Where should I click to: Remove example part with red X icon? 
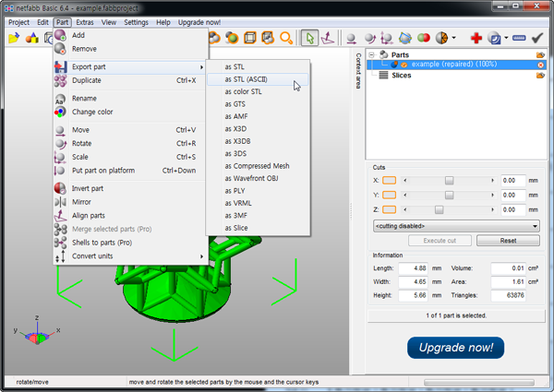540,65
